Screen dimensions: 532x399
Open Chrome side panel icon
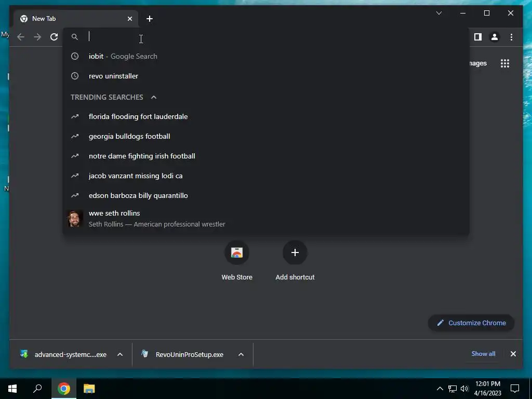478,37
